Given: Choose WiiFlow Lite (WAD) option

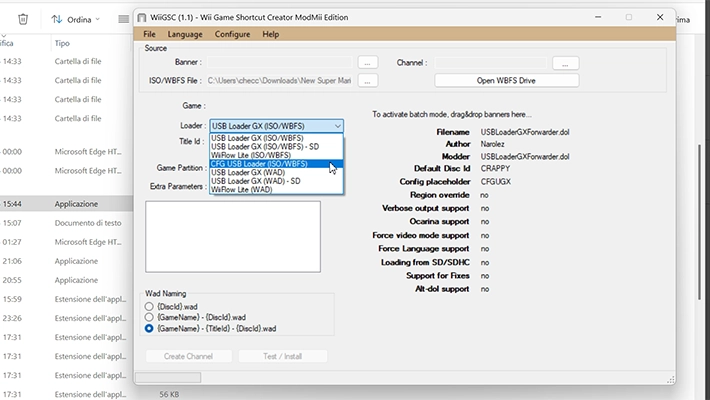Looking at the screenshot, I should point(276,190).
